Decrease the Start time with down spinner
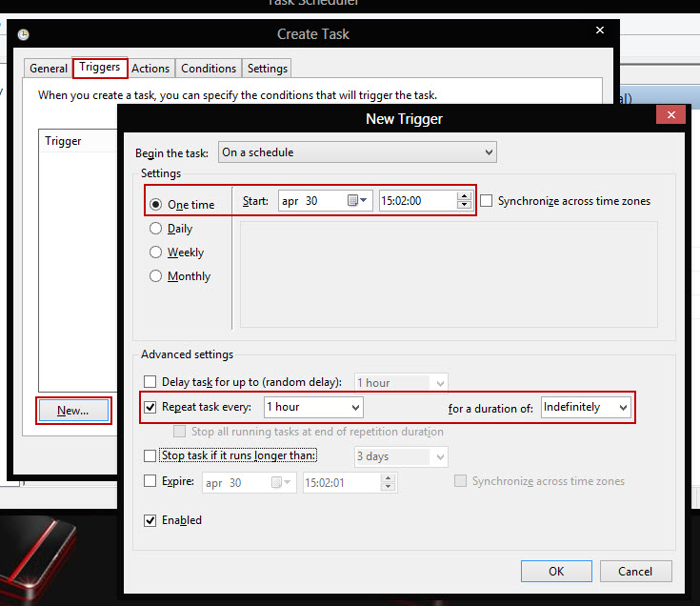 click(465, 205)
